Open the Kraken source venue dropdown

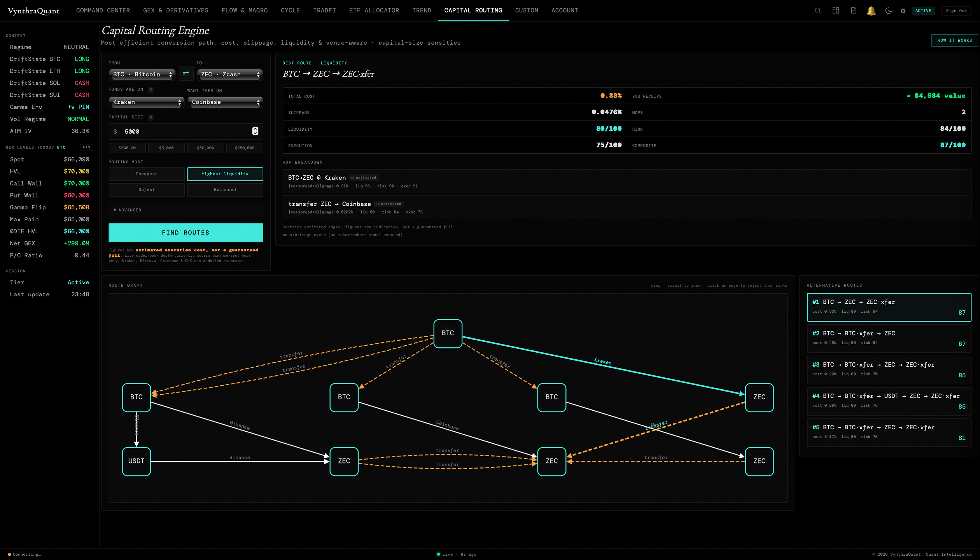pyautogui.click(x=146, y=102)
